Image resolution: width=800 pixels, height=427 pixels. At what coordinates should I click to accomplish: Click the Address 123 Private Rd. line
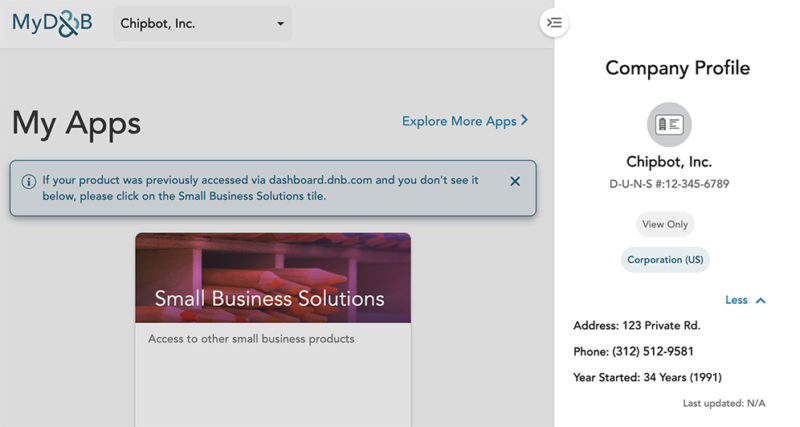636,325
